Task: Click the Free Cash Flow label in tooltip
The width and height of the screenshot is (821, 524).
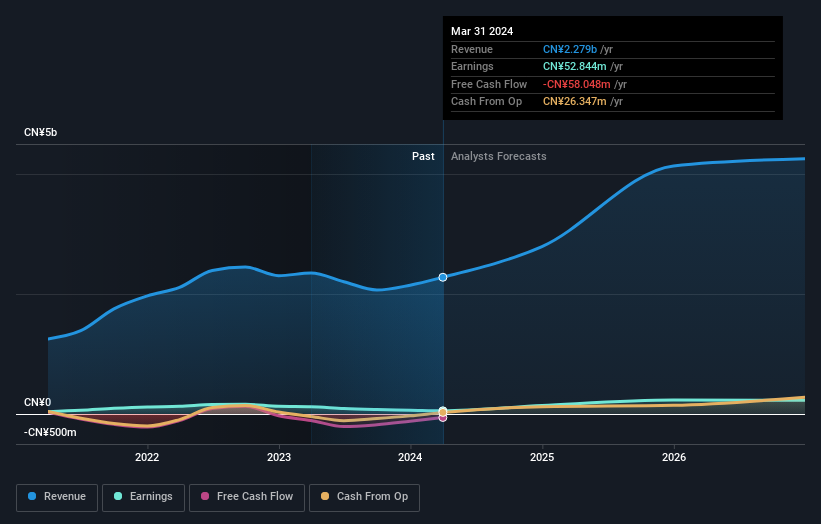Action: [489, 84]
